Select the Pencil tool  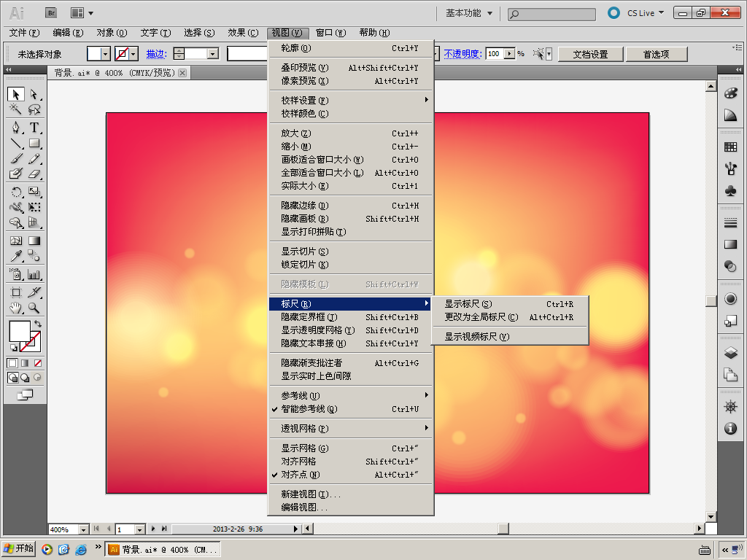(34, 158)
